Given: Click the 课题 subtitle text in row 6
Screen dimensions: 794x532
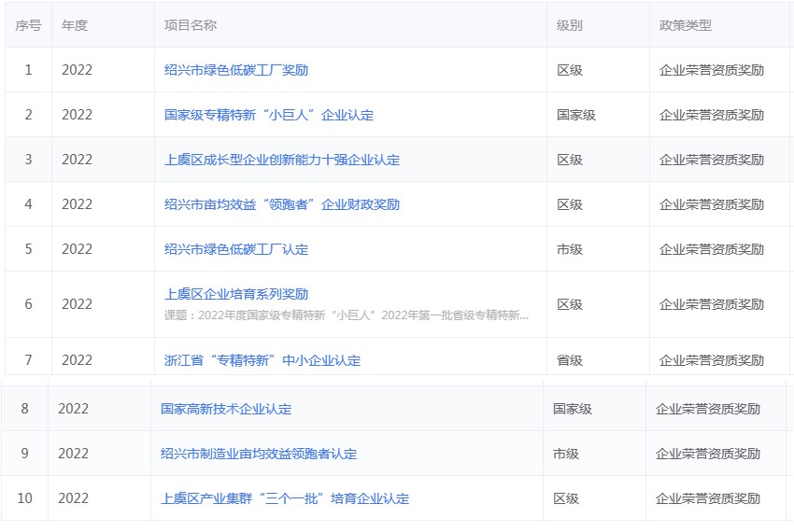Looking at the screenshot, I should 347,315.
